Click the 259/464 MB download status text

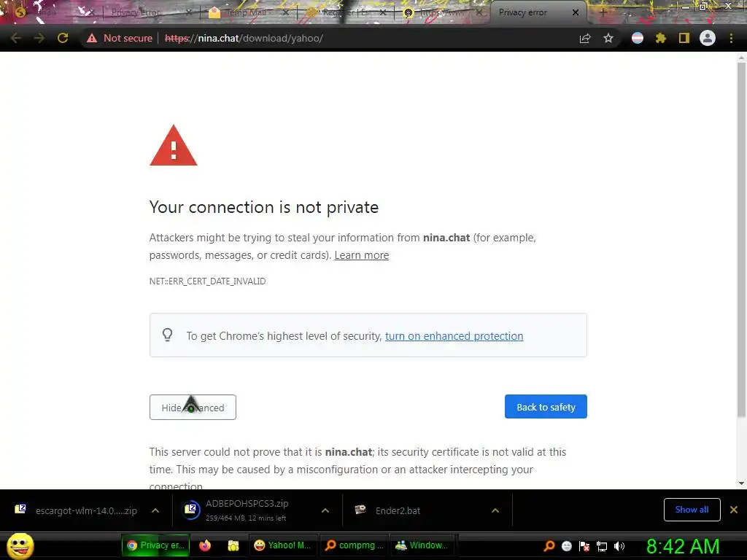[x=246, y=518]
